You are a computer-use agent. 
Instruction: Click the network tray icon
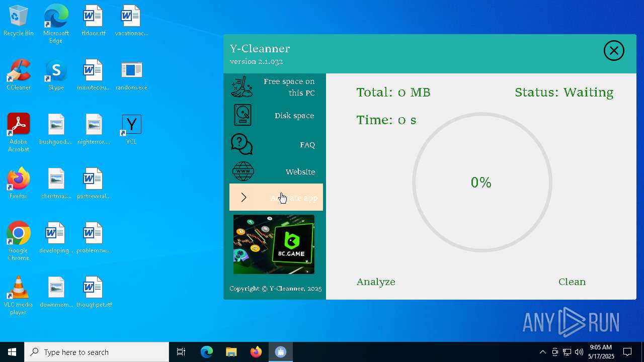click(x=567, y=352)
